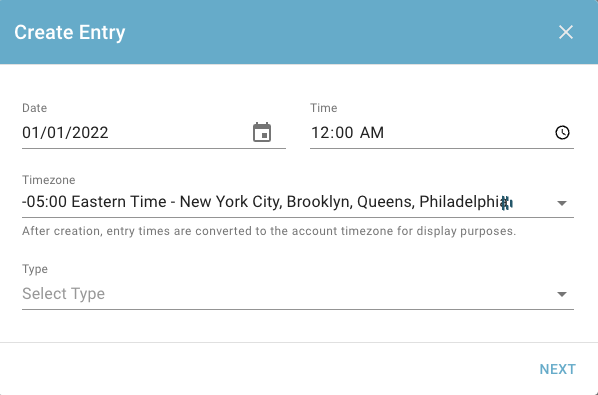Viewport: 598px width, 395px height.
Task: Click the hour 12 in Time field
Action: 320,133
